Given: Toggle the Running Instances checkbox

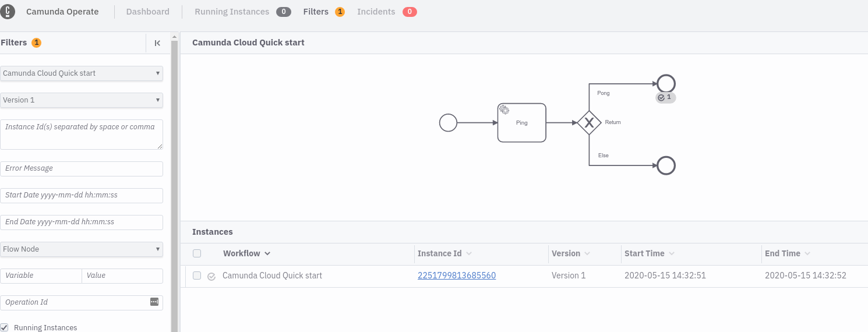Looking at the screenshot, I should pos(5,327).
